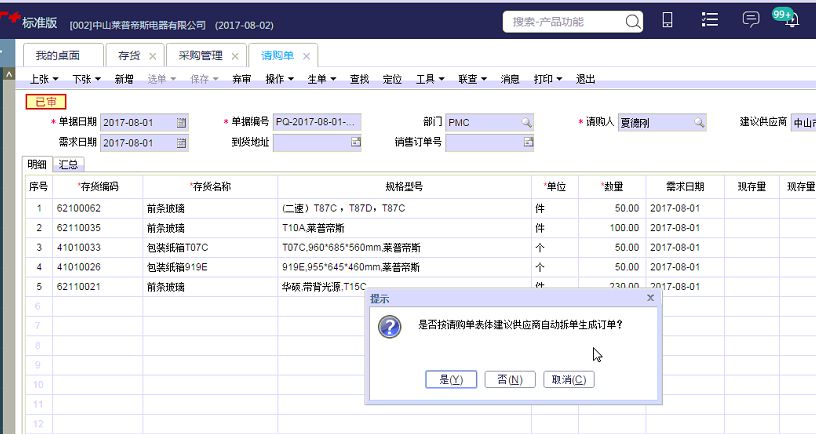The image size is (816, 434).
Task: Click 定位 in the toolbar
Action: click(392, 79)
